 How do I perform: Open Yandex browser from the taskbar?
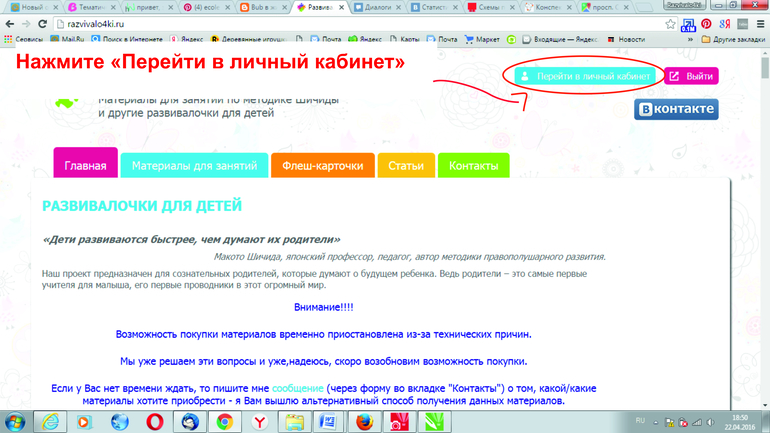tap(259, 422)
